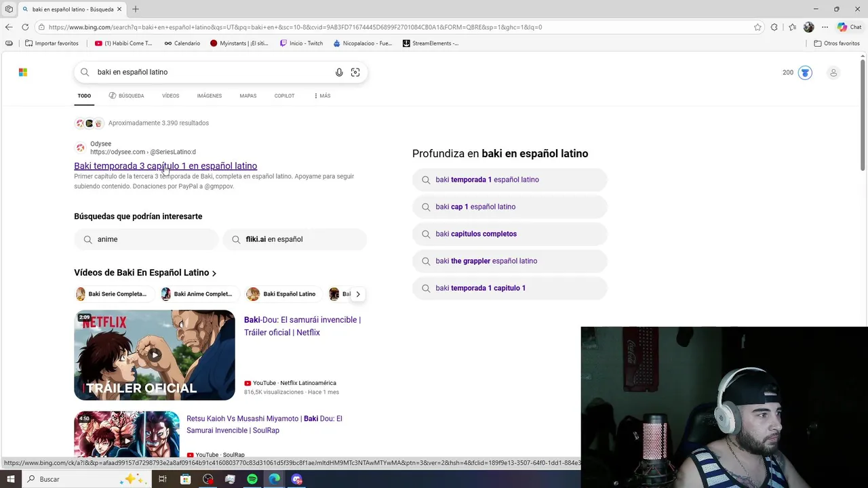Switch to the IMÁGENES tab
This screenshot has width=868, height=488.
(210, 96)
